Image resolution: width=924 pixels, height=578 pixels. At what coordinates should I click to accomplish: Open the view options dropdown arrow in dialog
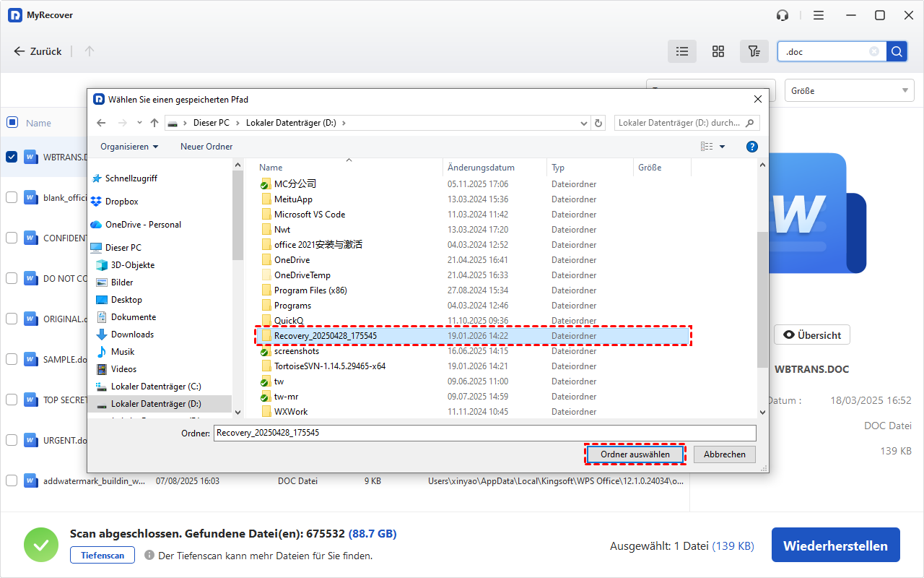pos(723,147)
